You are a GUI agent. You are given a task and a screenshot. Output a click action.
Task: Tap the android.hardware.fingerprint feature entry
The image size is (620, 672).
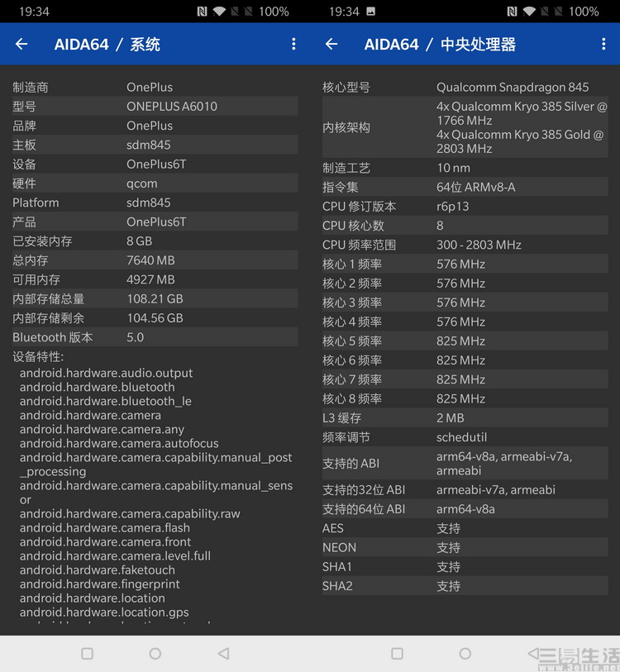tap(100, 584)
